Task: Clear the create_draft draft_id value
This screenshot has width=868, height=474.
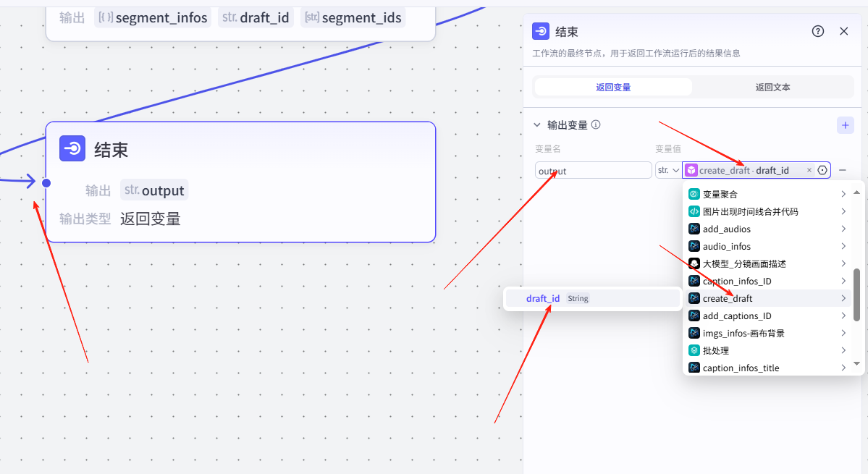Action: [x=809, y=170]
